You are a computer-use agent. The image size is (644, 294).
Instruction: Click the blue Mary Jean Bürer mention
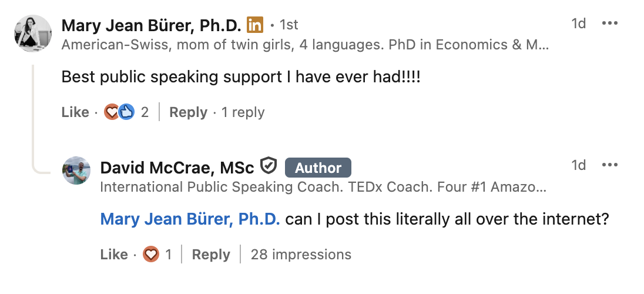[190, 219]
